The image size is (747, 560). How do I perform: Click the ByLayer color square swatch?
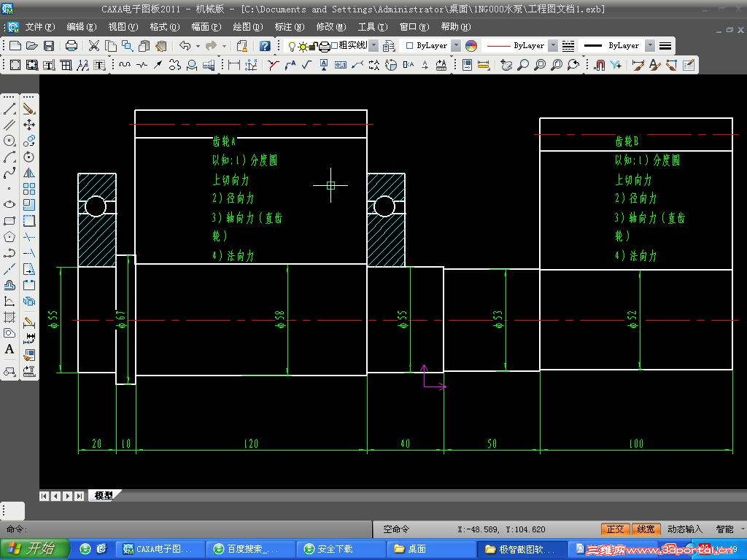coord(409,46)
